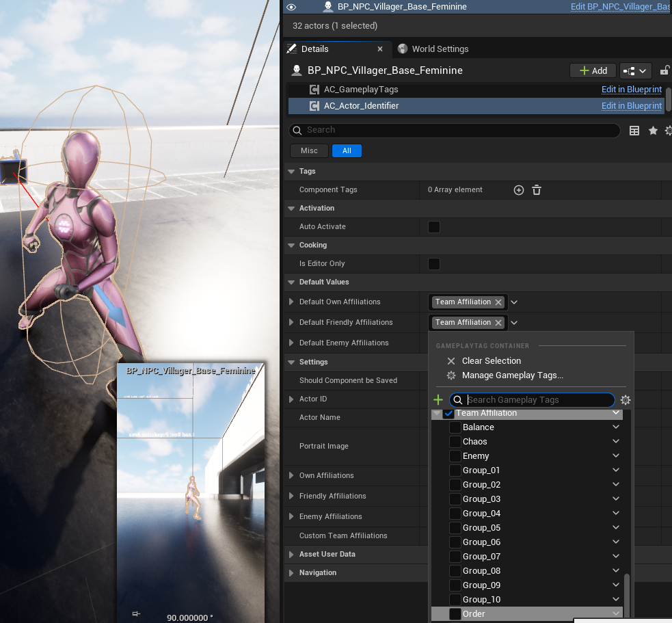
Task: Click the star favorites filter icon
Action: click(x=653, y=131)
